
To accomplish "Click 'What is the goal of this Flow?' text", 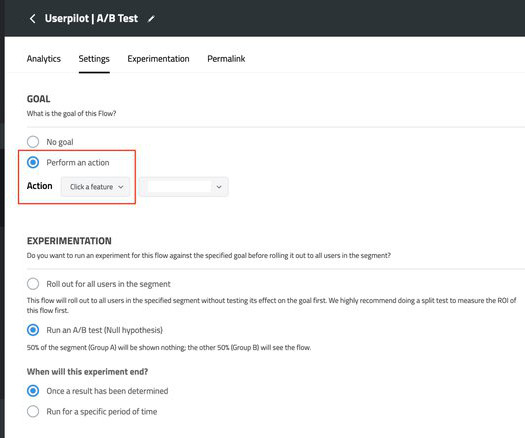I will coord(71,114).
